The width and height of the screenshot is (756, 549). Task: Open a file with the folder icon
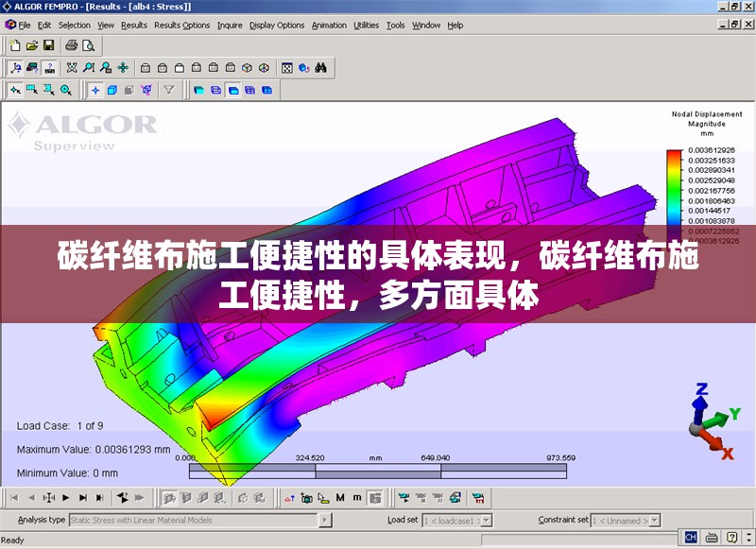click(x=32, y=45)
